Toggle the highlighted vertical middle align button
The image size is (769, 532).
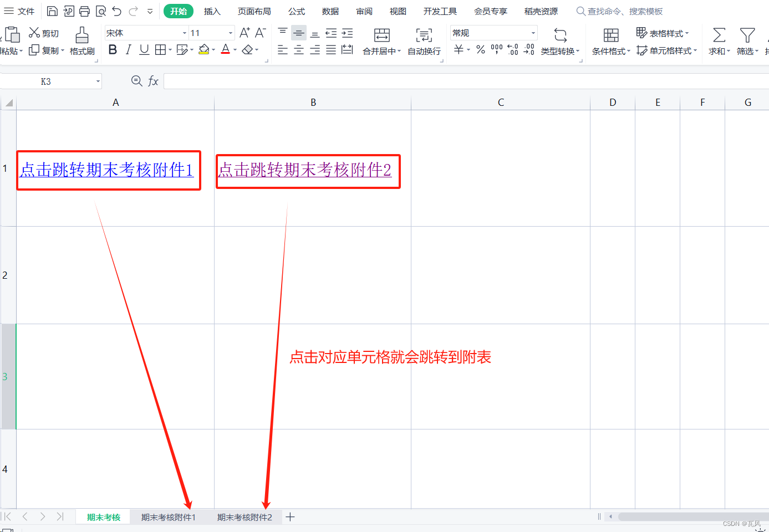point(299,33)
